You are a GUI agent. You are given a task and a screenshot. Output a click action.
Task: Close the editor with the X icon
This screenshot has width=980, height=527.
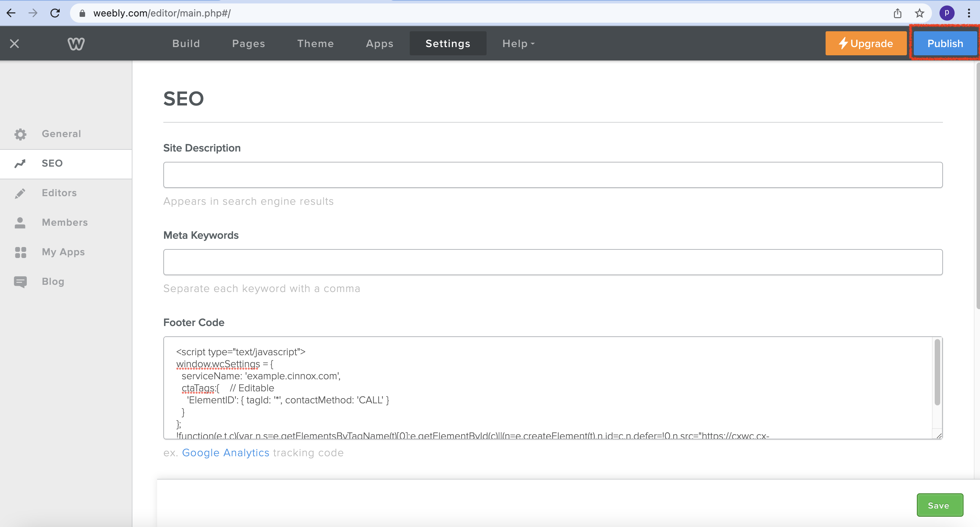pos(14,44)
